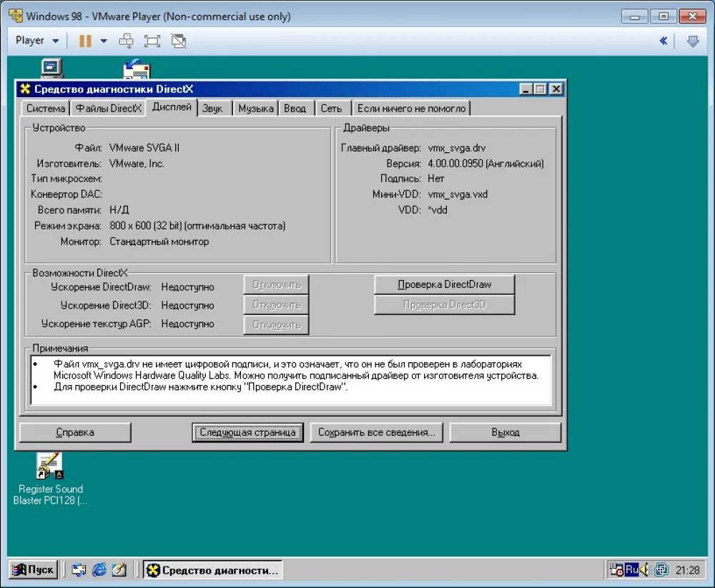Open the Player menu dropdown
715x588 pixels.
pos(35,41)
